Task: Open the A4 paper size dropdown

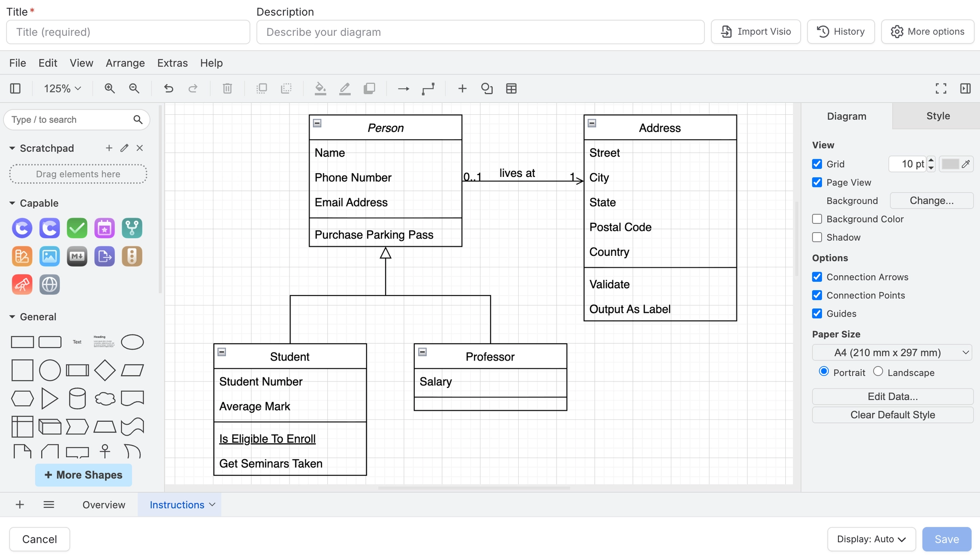Action: click(892, 353)
